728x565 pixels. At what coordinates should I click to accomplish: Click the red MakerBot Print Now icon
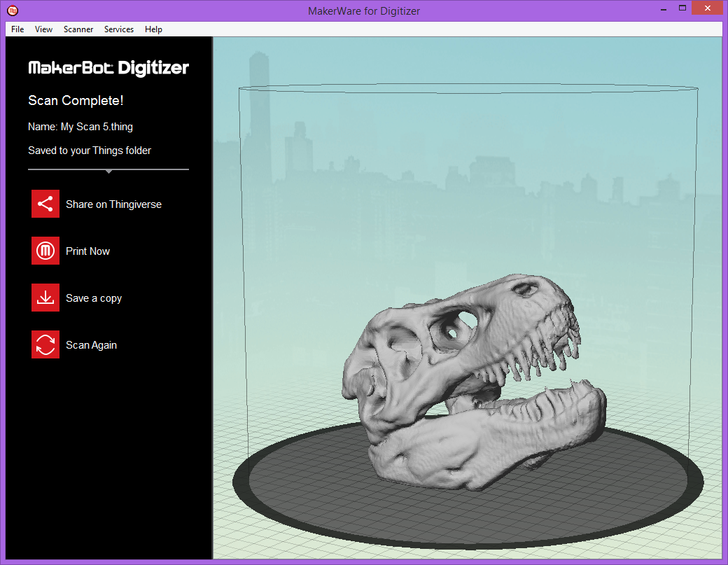point(45,251)
